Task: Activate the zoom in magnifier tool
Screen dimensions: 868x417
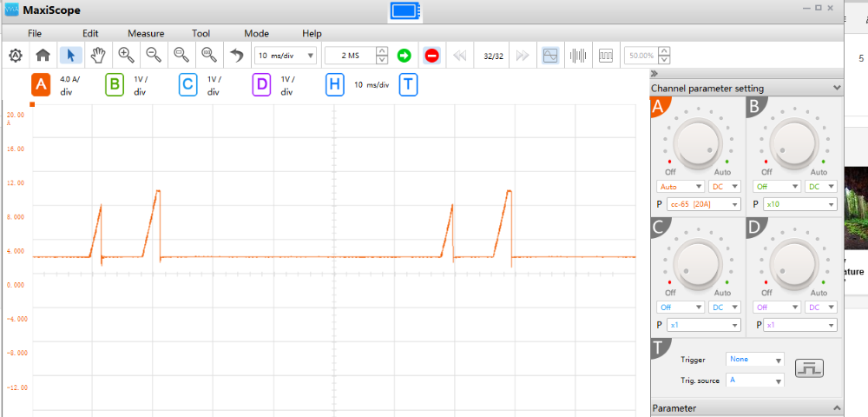Action: tap(126, 56)
